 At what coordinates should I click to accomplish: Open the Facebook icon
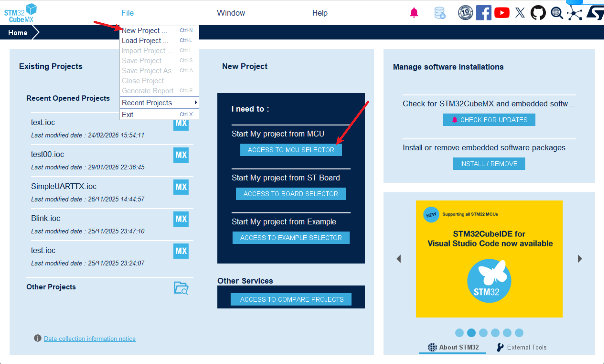point(484,13)
